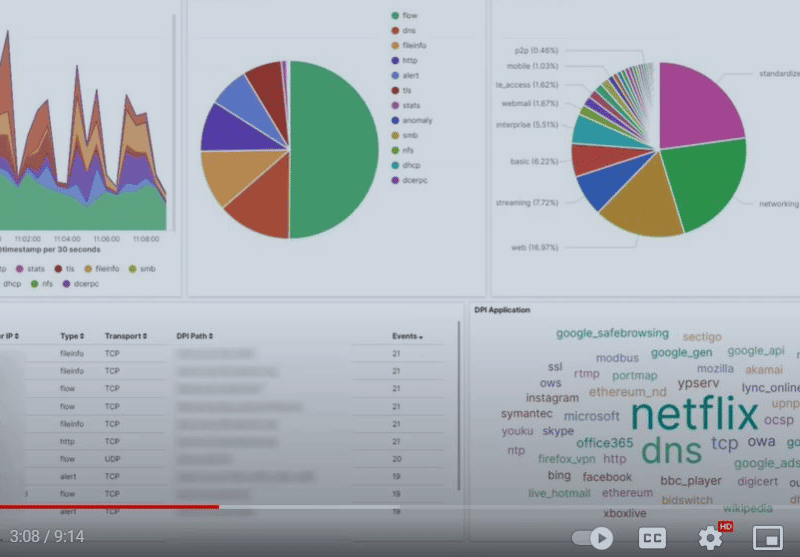This screenshot has height=557, width=800.
Task: Click the web (16.97%) pie label
Action: coord(535,247)
